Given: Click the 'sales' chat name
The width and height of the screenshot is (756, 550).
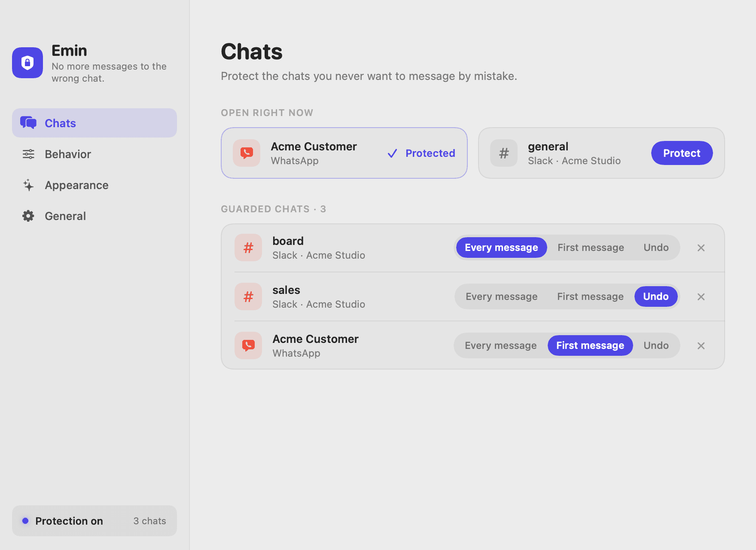Looking at the screenshot, I should (286, 290).
